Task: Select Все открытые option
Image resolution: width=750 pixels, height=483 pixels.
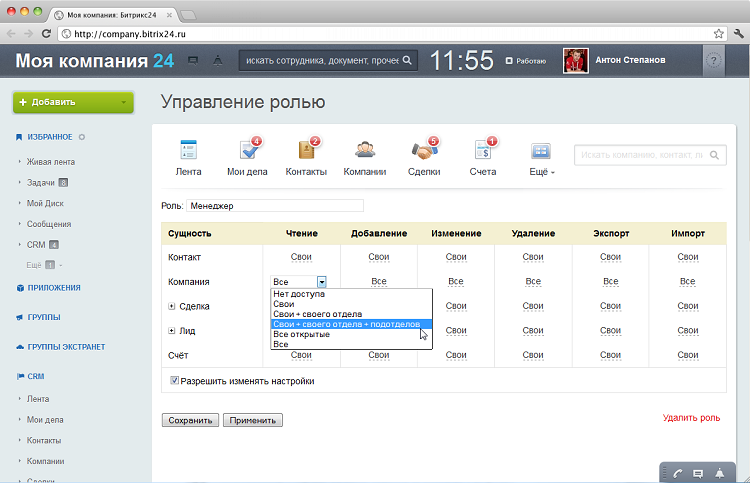Action: click(352, 334)
